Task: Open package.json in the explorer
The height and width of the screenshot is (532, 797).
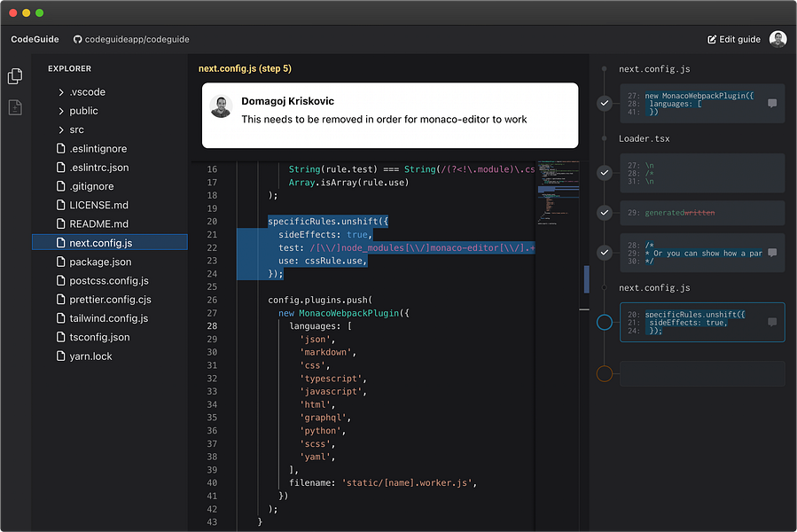Action: tap(100, 262)
